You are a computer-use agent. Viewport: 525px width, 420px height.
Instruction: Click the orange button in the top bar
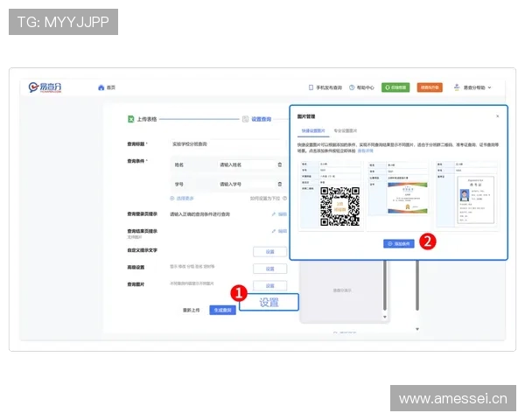coord(430,87)
